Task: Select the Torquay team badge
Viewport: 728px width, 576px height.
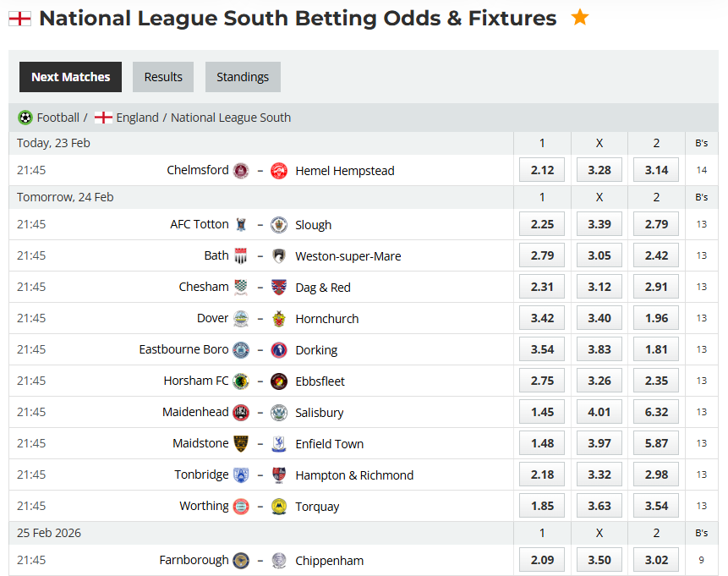Action: click(279, 505)
